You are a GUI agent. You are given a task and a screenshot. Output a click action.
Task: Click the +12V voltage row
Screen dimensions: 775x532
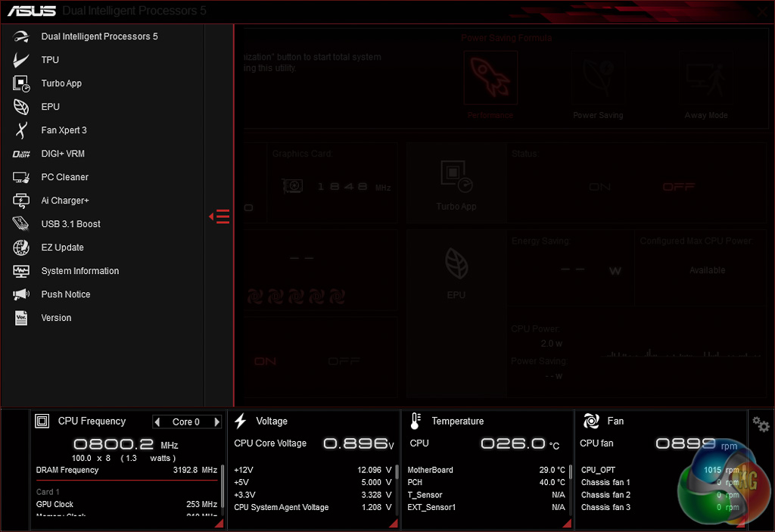point(313,470)
